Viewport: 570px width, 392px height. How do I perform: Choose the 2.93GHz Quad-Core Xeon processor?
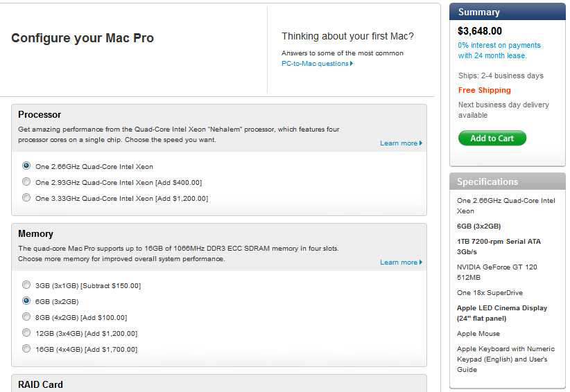tap(26, 182)
